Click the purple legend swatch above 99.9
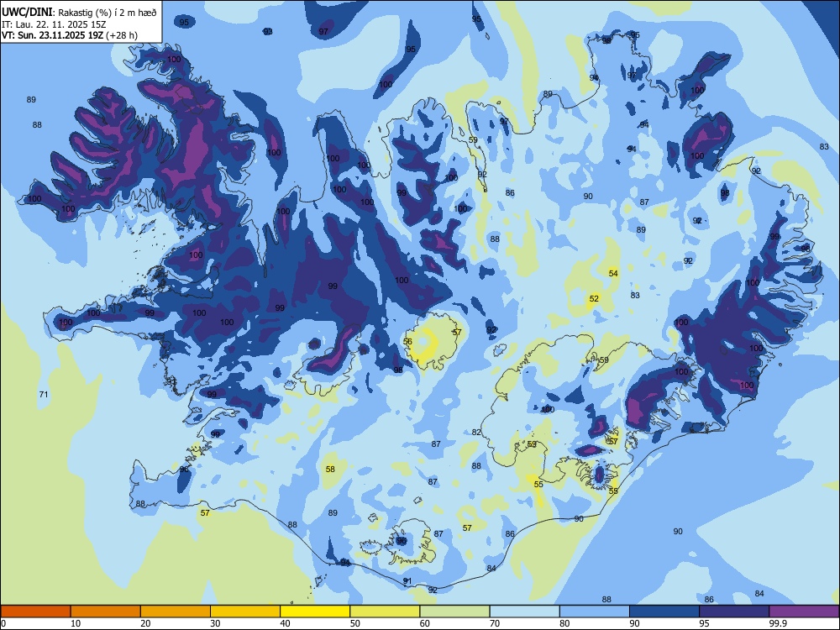 tap(804, 612)
